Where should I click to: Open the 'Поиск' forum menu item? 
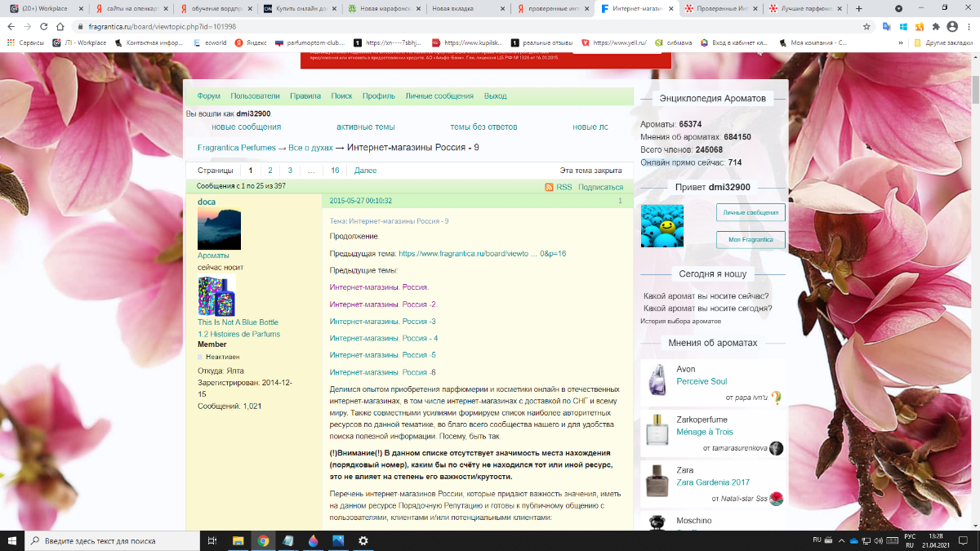tap(341, 96)
